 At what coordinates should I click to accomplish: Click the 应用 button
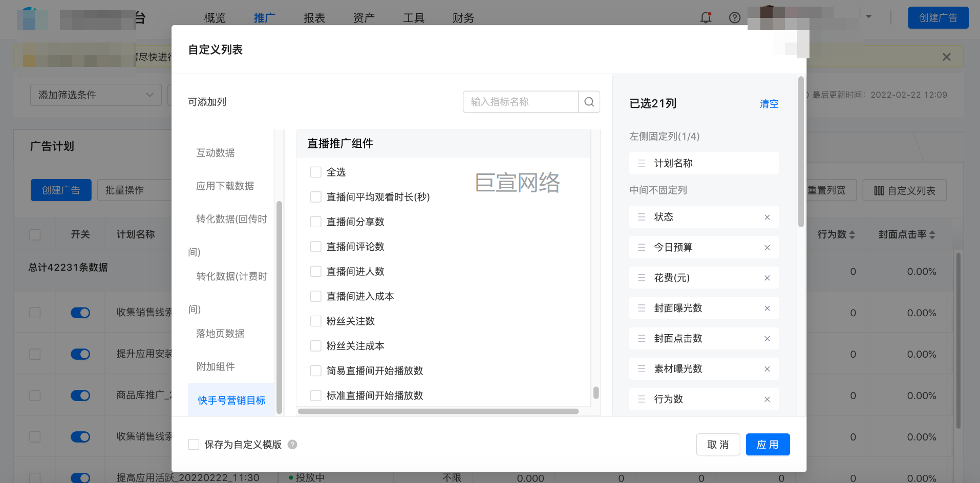767,445
